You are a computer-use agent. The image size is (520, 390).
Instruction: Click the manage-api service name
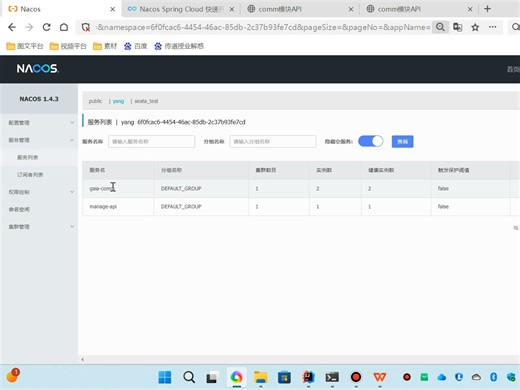pyautogui.click(x=103, y=206)
